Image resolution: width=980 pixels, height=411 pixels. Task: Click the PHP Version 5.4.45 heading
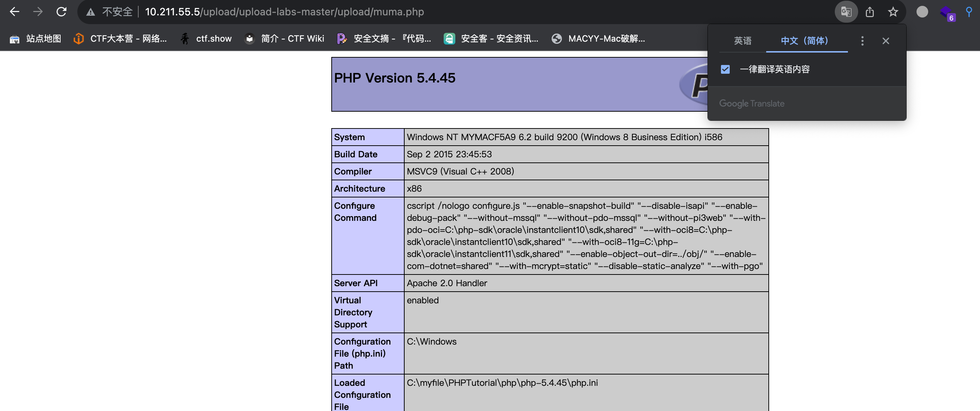394,78
